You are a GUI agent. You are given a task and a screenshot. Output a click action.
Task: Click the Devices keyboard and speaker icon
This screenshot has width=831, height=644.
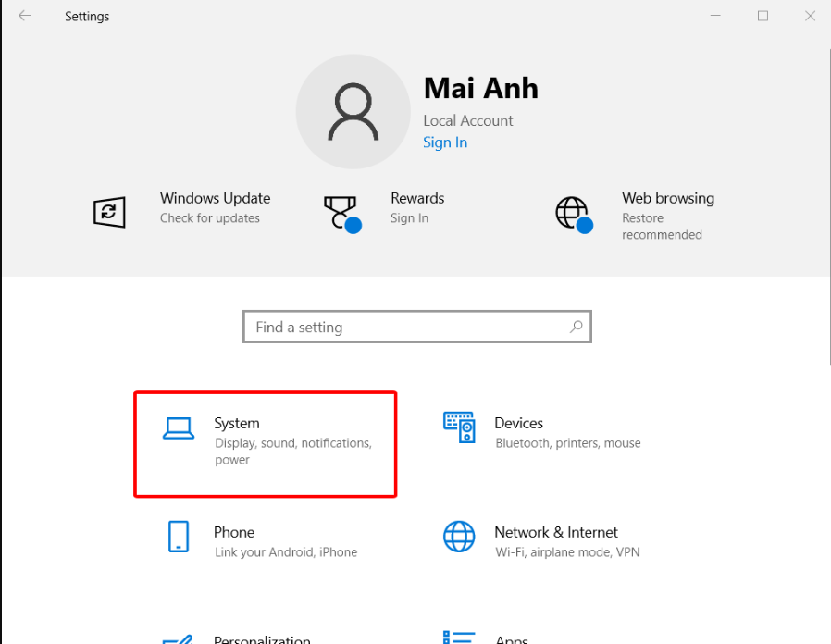[x=459, y=427]
